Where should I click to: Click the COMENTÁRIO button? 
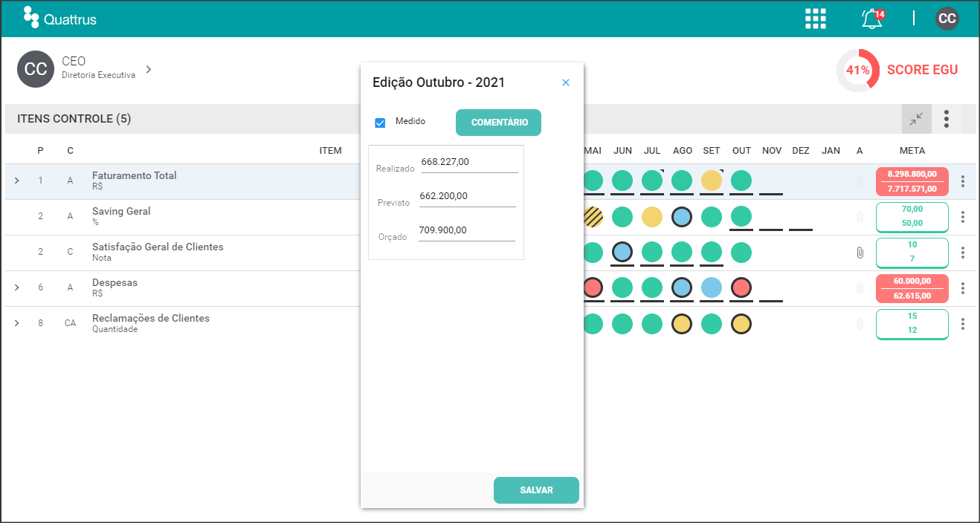point(498,123)
